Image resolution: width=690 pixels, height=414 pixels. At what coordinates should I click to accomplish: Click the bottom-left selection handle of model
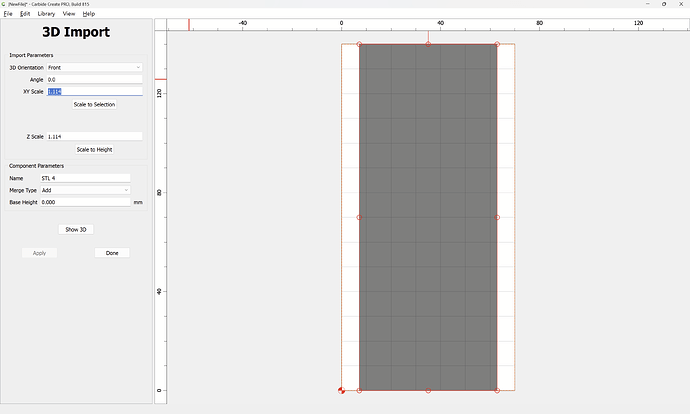tap(359, 391)
